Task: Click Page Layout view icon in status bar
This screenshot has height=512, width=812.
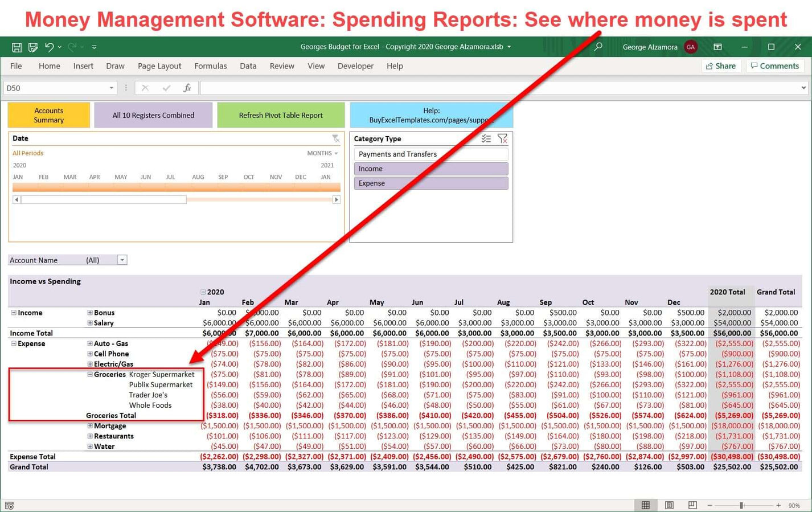Action: click(669, 505)
